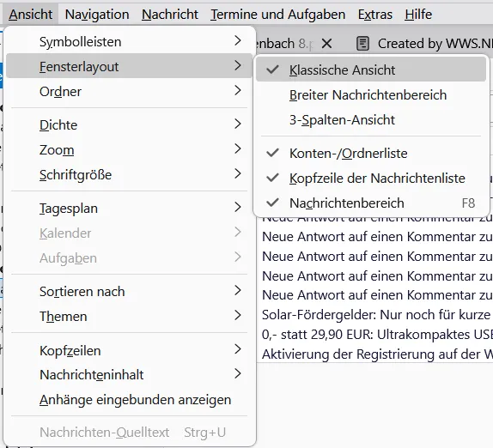Open the Navigation menu
Viewport: 493px width, 448px height.
pyautogui.click(x=97, y=15)
